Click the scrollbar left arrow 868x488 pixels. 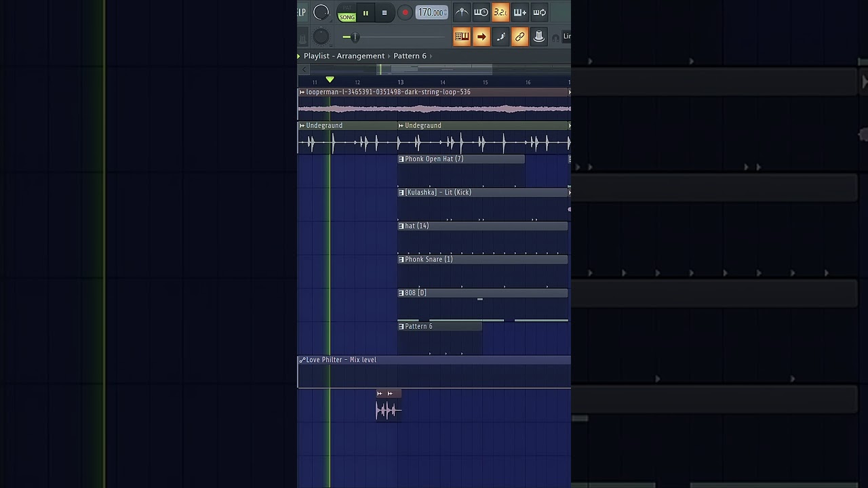click(x=304, y=69)
